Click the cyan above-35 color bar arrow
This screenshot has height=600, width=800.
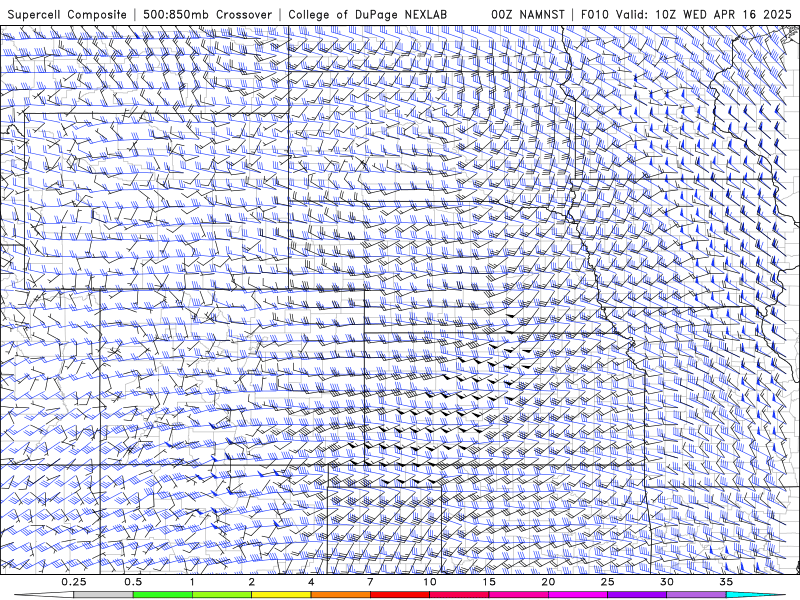point(756,595)
